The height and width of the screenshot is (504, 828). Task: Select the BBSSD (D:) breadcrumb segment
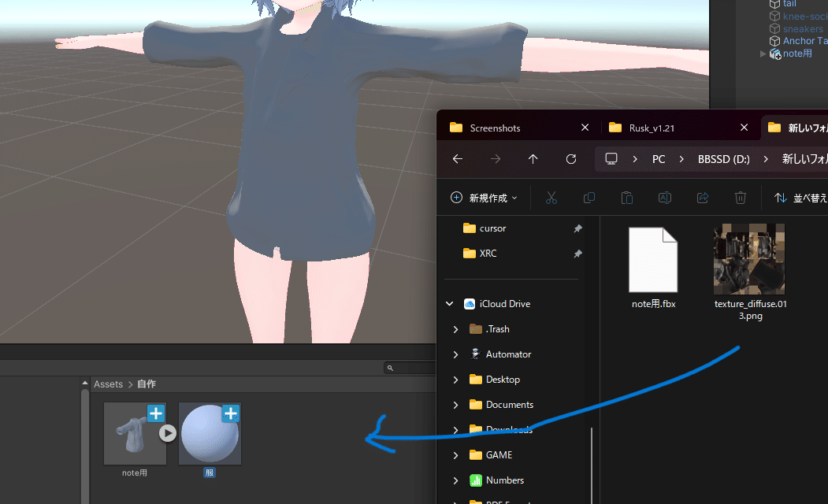click(x=723, y=159)
